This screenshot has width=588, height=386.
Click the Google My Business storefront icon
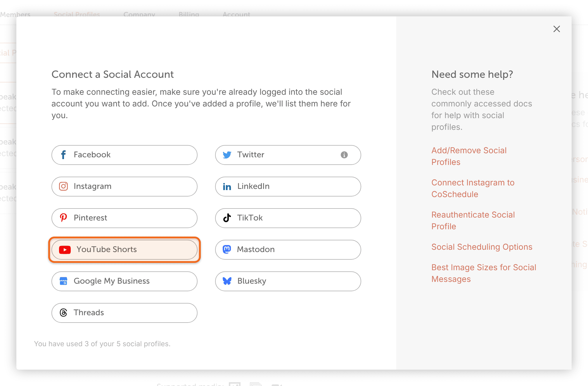tap(63, 281)
